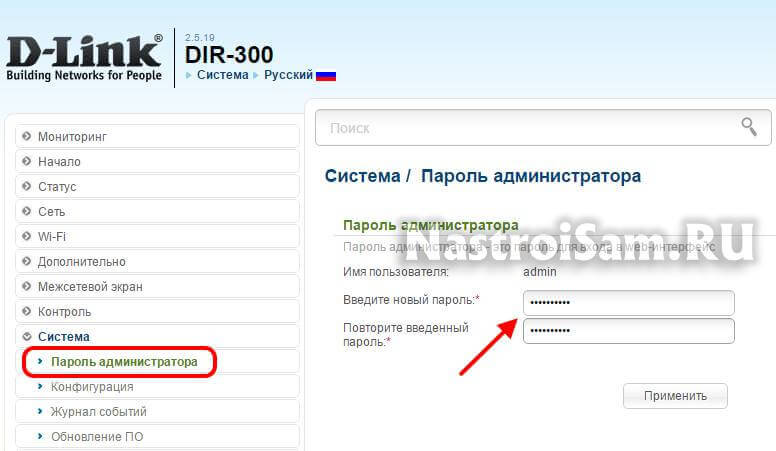776x451 pixels.
Task: Click the Повторите введенный пароль label
Action: point(406,335)
